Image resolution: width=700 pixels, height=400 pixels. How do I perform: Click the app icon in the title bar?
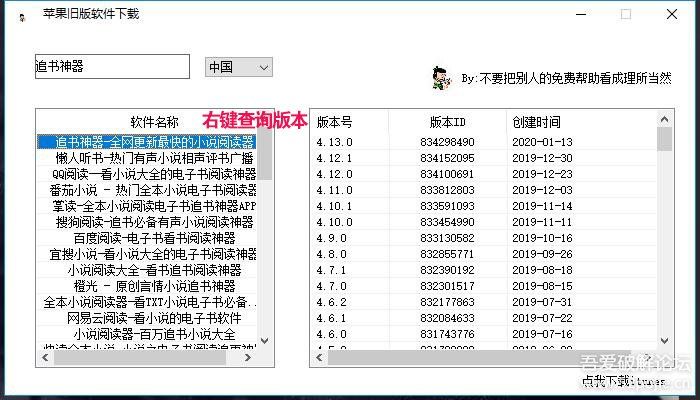(x=22, y=18)
